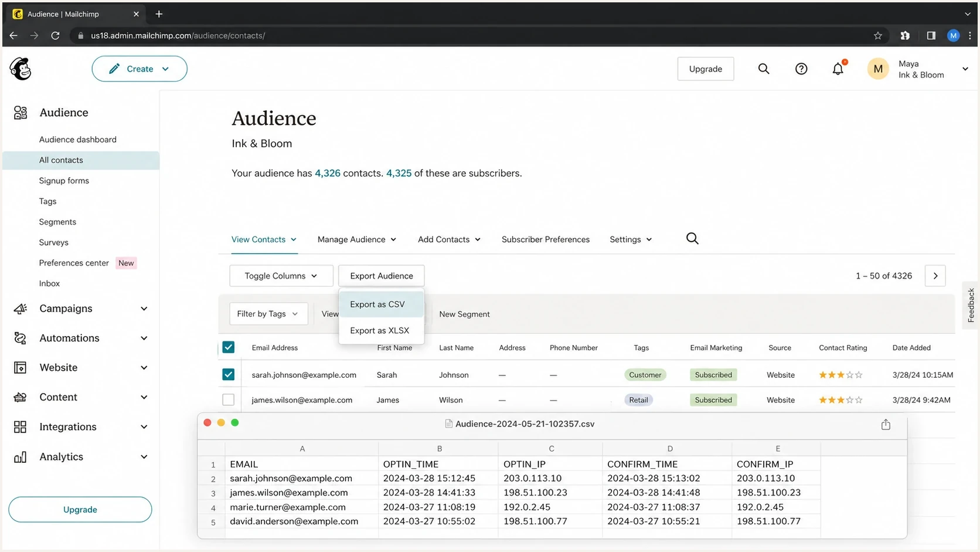Open Preferences center in sidebar

pyautogui.click(x=74, y=263)
